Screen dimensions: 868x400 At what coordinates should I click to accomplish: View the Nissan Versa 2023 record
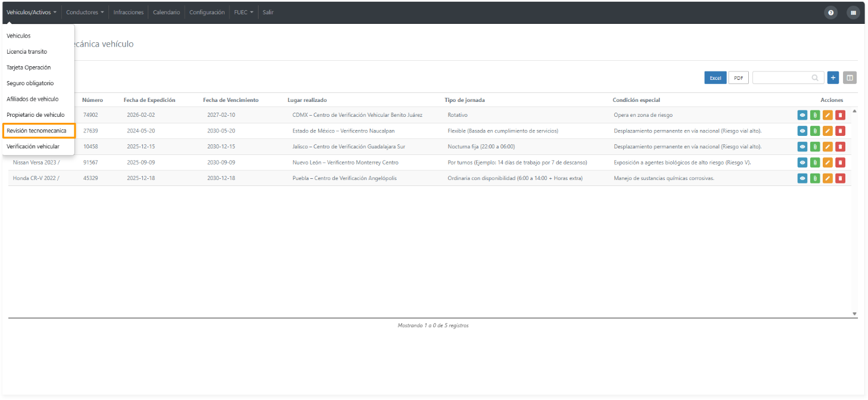coord(802,162)
